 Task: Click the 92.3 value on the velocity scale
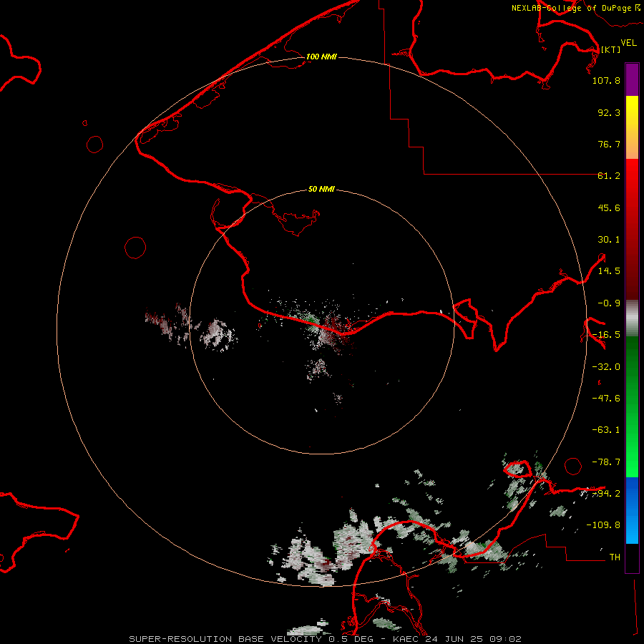609,112
